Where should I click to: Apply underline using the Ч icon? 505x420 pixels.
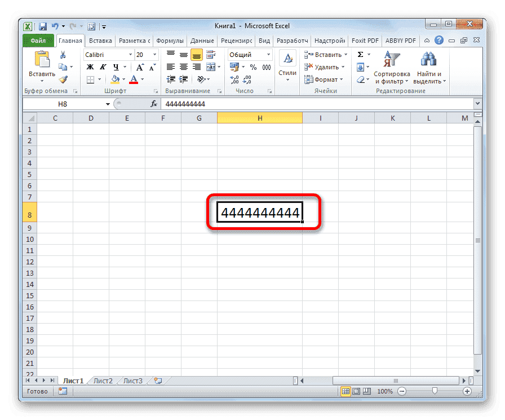(115, 67)
